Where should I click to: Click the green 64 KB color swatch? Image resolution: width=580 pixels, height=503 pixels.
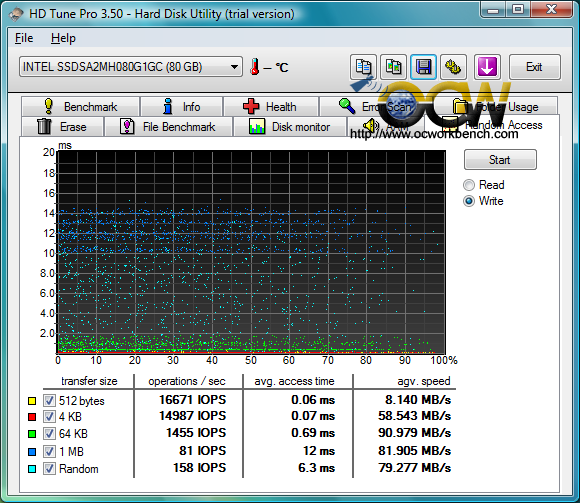point(32,434)
